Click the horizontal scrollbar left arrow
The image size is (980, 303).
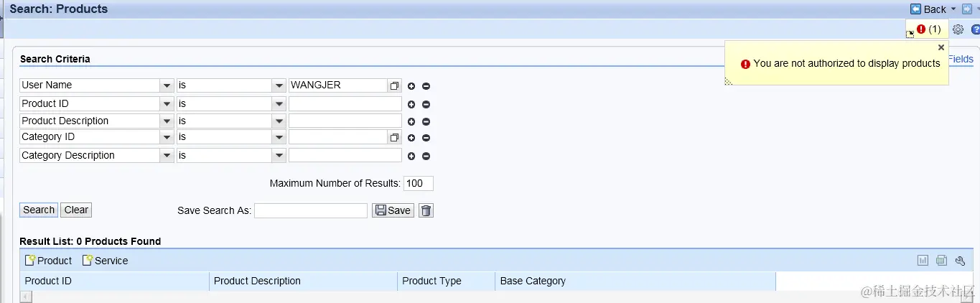26,297
